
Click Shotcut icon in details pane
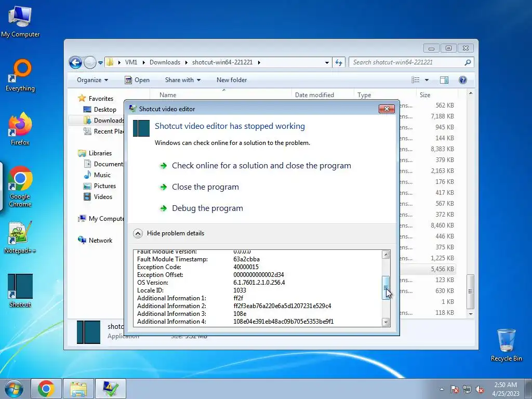pyautogui.click(x=88, y=332)
